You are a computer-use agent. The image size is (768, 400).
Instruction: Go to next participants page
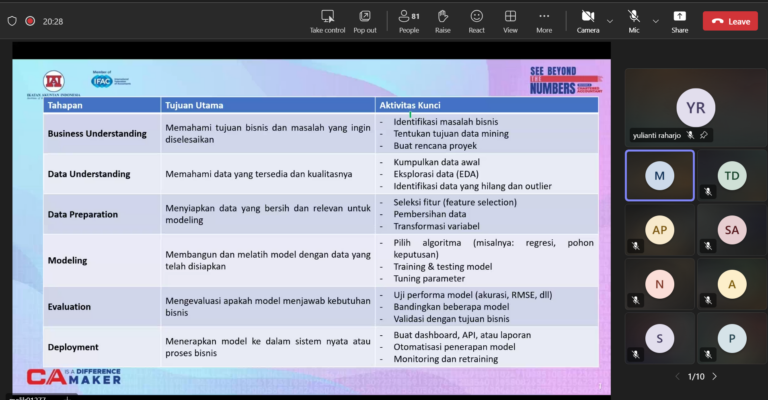pyautogui.click(x=714, y=376)
